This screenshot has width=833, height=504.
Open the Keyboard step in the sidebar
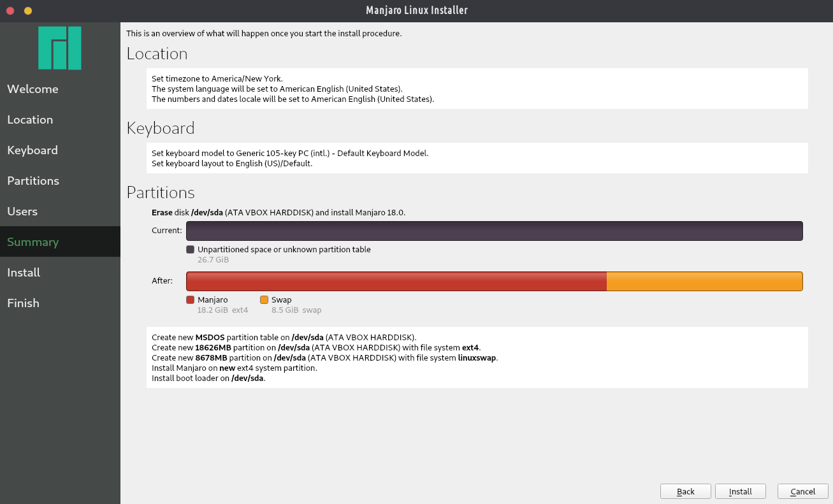pos(33,150)
